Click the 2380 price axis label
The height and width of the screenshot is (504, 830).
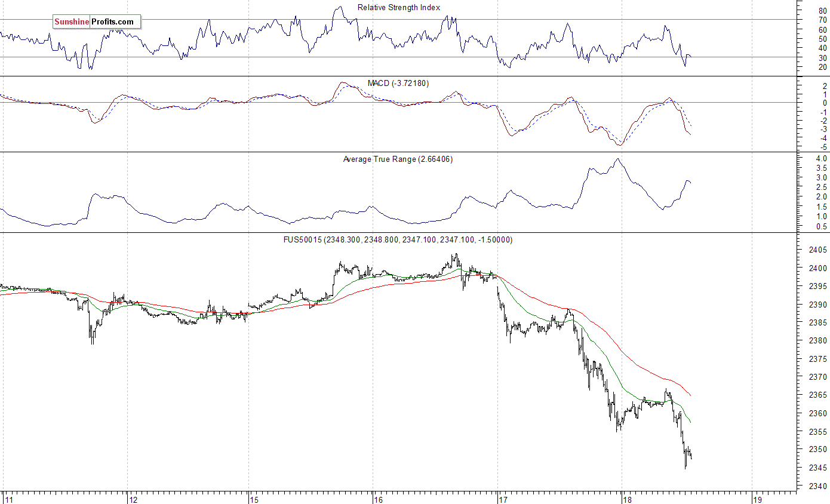click(818, 341)
